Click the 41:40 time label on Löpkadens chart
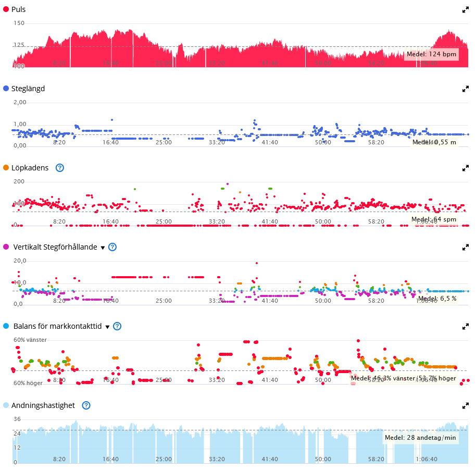Screen dimensions: 476x470 (270, 221)
